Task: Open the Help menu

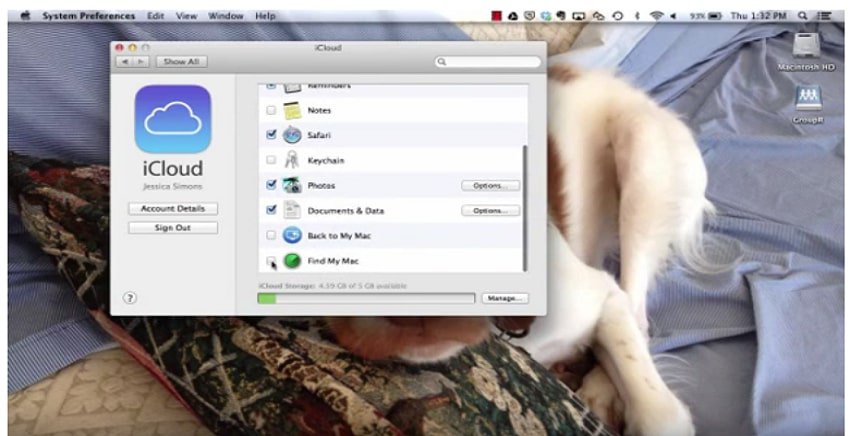Action: [x=266, y=16]
